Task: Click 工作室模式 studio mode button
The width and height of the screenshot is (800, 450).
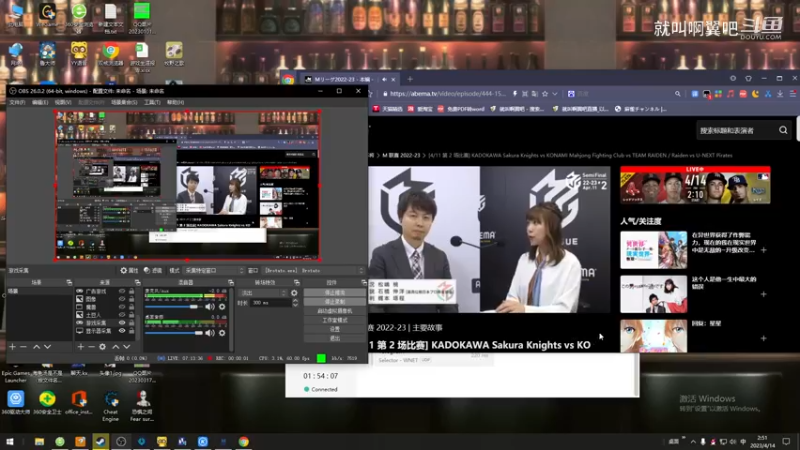Action: point(335,320)
